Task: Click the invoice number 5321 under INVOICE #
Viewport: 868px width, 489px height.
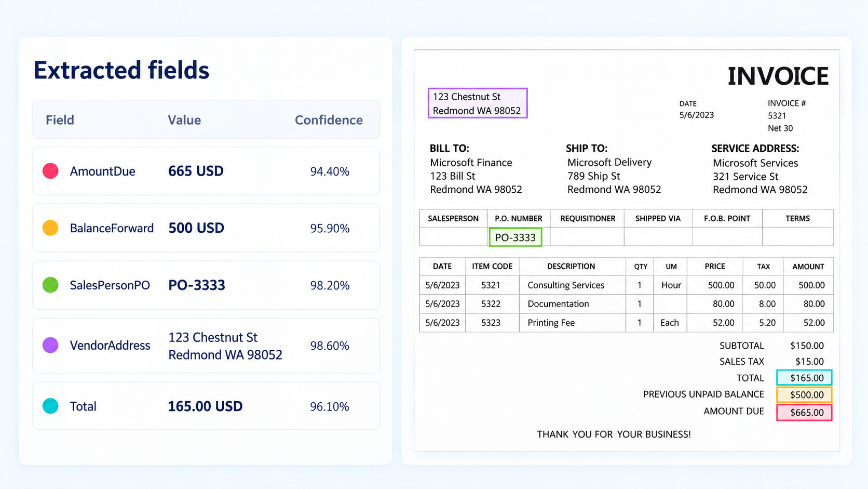Action: click(x=777, y=115)
